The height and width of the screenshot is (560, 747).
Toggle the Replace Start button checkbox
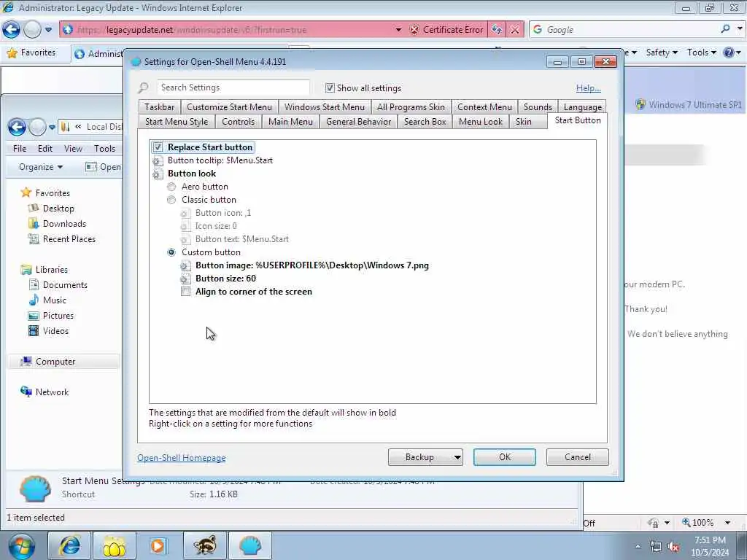click(x=158, y=147)
